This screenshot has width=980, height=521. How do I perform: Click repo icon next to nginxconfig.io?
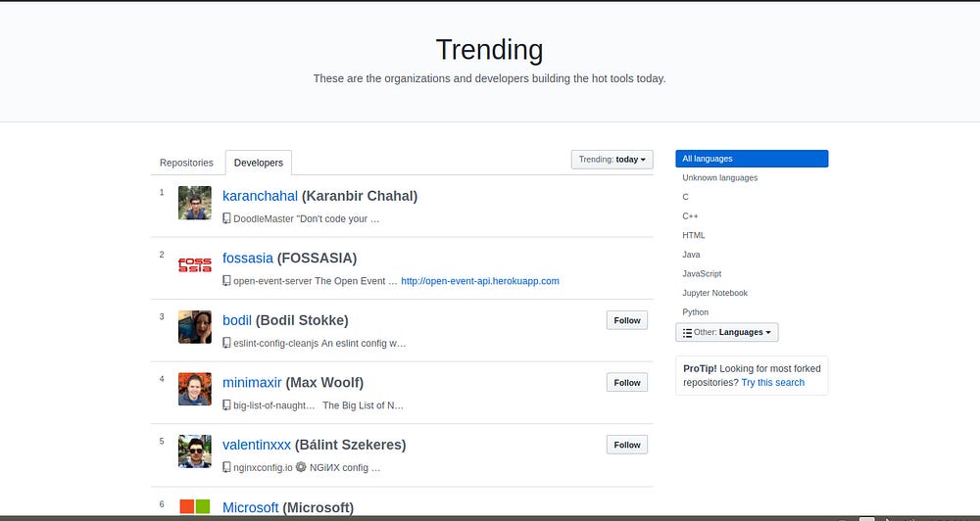click(227, 467)
